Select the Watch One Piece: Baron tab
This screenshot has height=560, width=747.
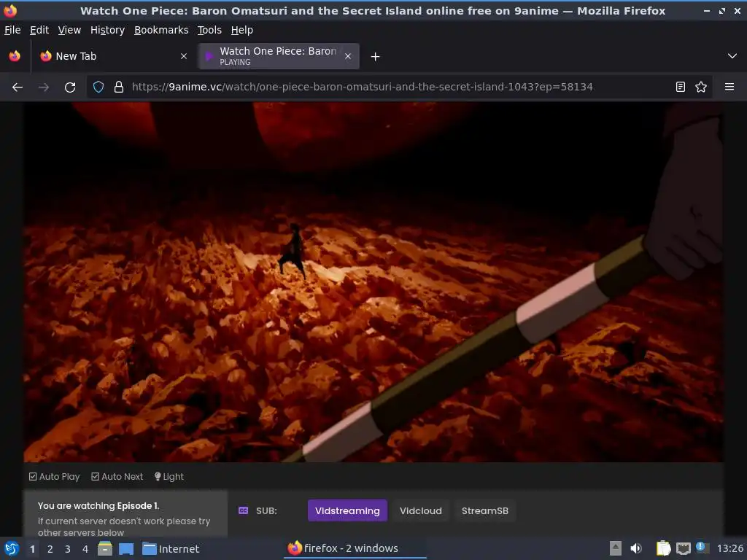[x=279, y=56]
